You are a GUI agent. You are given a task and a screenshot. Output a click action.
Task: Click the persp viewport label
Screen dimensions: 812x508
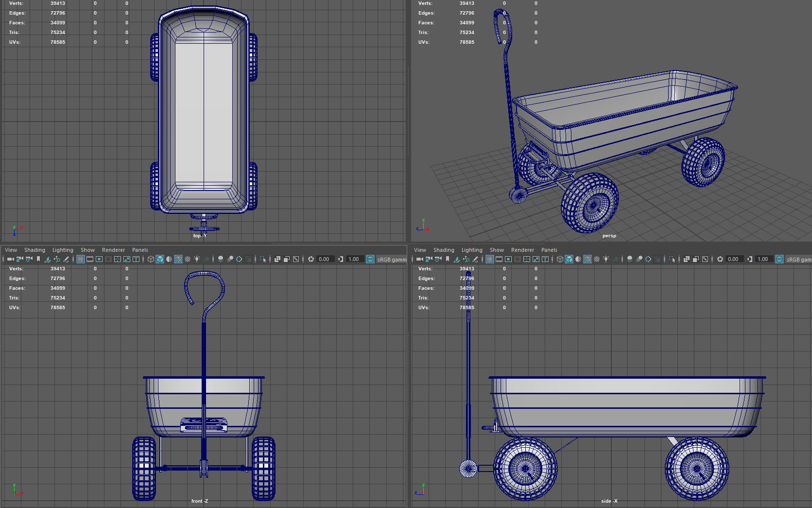(609, 236)
